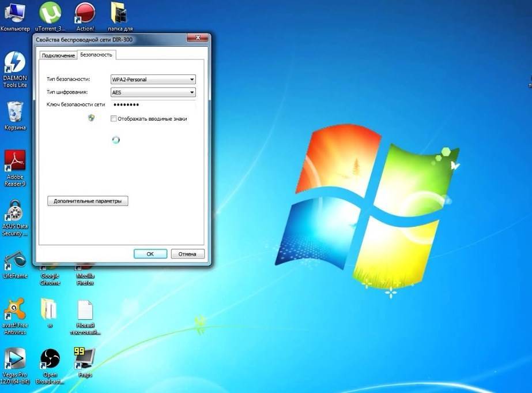Click the Дополнительные параметры button

pos(88,201)
